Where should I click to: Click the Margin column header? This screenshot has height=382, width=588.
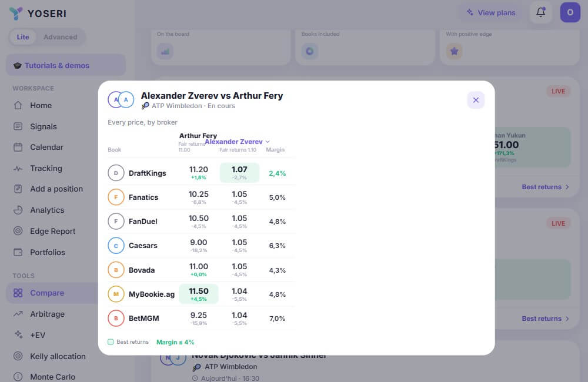275,150
